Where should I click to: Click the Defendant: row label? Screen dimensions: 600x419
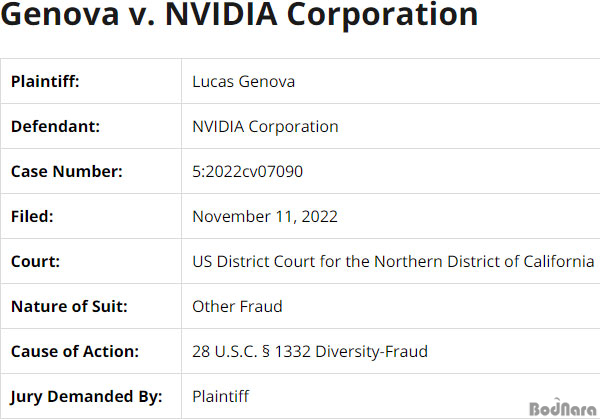55,127
